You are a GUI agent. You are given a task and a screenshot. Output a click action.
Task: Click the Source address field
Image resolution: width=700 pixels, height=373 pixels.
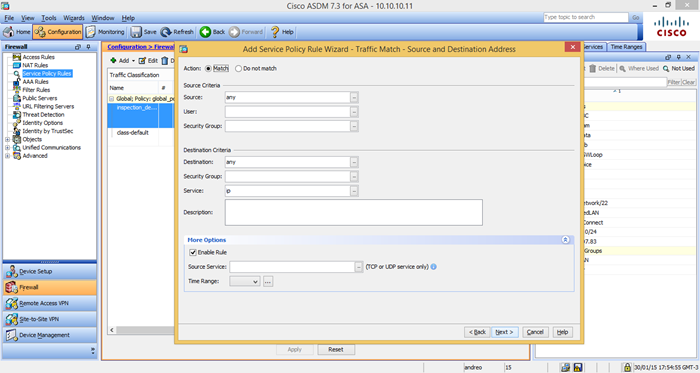(287, 97)
